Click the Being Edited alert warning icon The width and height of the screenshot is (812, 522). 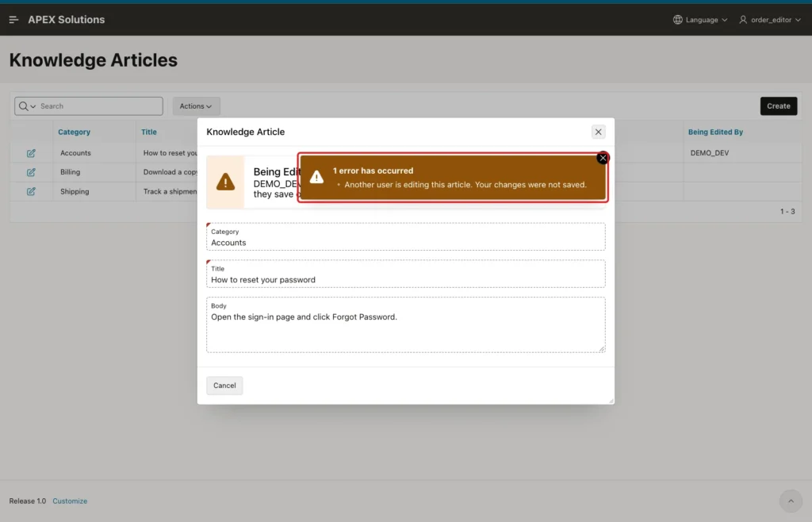225,182
